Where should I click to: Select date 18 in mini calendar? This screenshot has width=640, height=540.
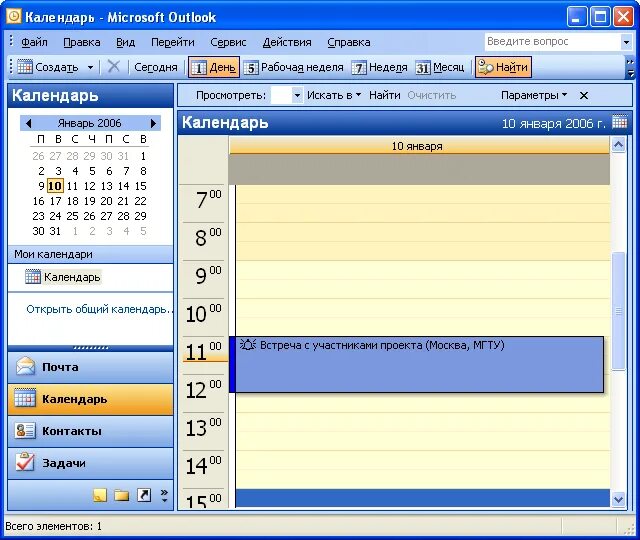(x=73, y=201)
